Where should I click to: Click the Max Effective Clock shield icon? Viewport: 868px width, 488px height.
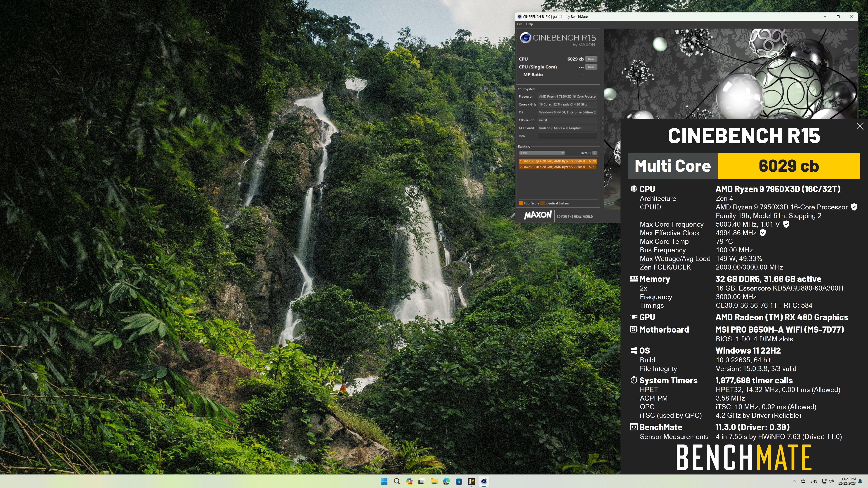(x=763, y=233)
